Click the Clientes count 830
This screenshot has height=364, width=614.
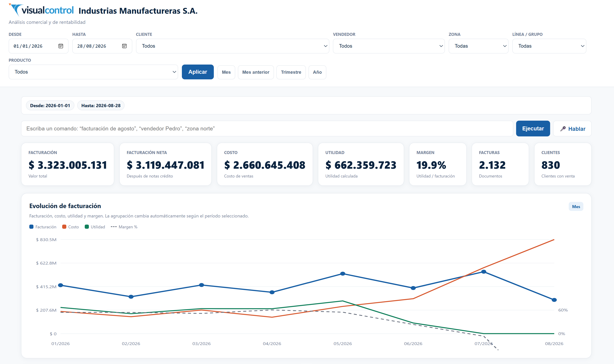pos(551,165)
